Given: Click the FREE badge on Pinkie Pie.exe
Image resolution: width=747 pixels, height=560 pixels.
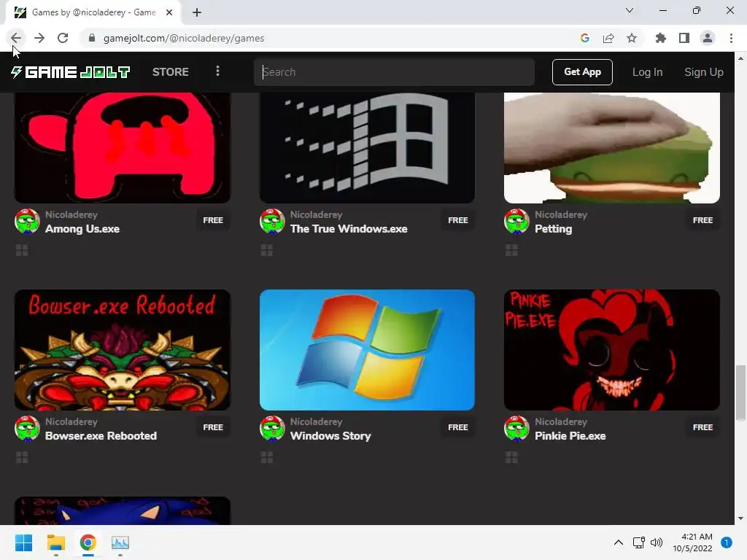Looking at the screenshot, I should click(x=703, y=427).
